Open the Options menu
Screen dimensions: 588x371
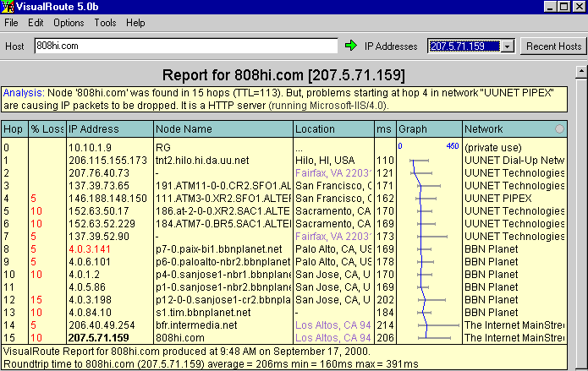pos(69,23)
